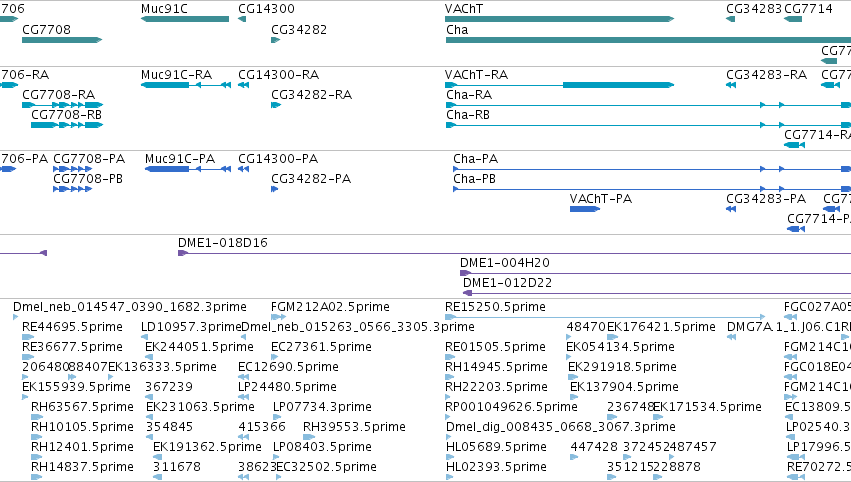Click the Cha-RA transcript label
851x482 pixels.
469,94
